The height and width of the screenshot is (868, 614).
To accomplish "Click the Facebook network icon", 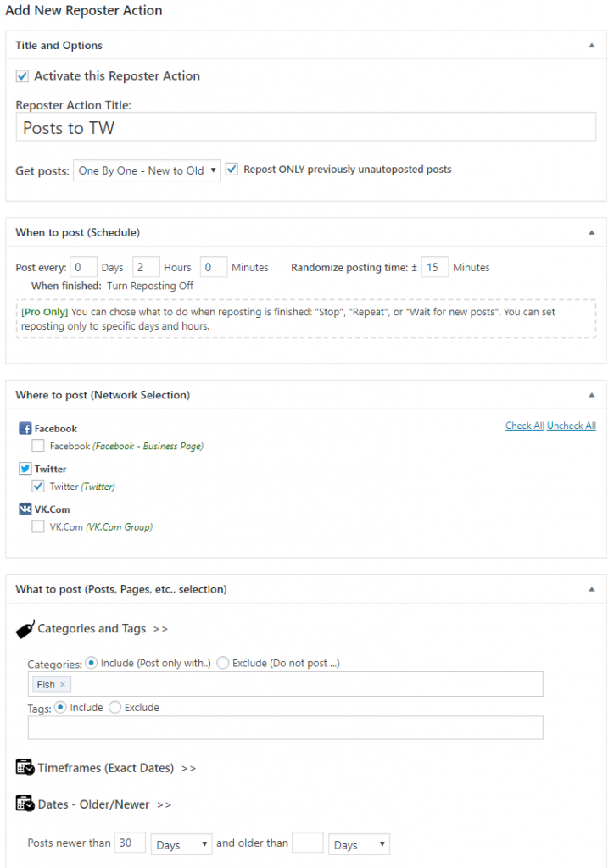I will (25, 428).
